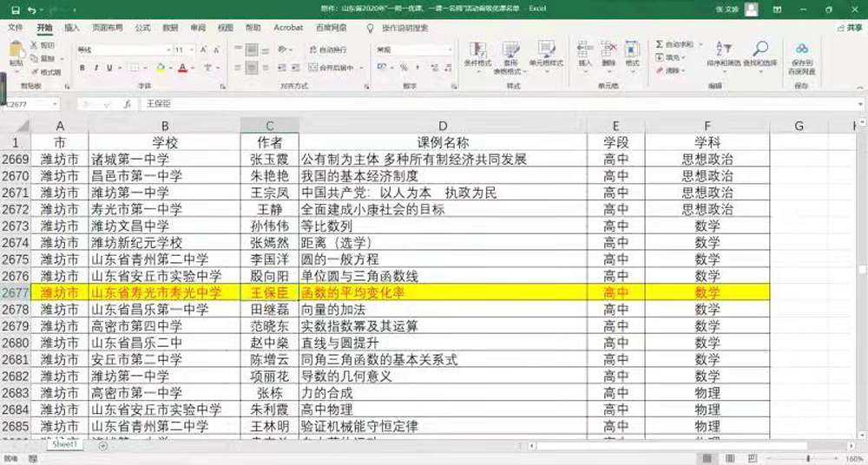The height and width of the screenshot is (465, 868).
Task: Select the Format Painter tool
Action: [49, 72]
